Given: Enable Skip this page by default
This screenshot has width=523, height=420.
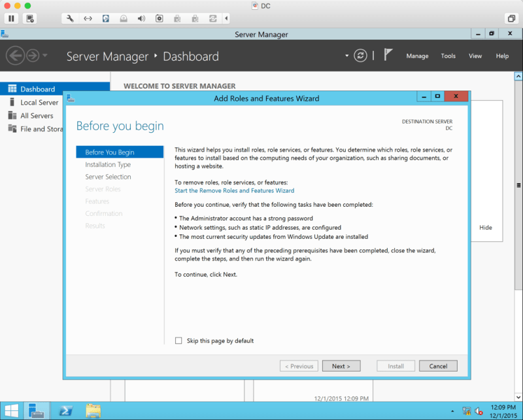Looking at the screenshot, I should (178, 341).
